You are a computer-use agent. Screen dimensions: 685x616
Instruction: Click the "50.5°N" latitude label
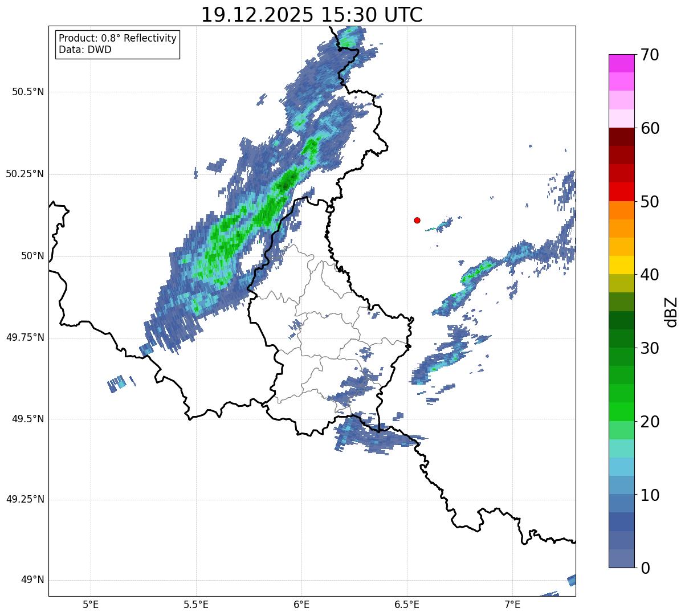[x=28, y=92]
